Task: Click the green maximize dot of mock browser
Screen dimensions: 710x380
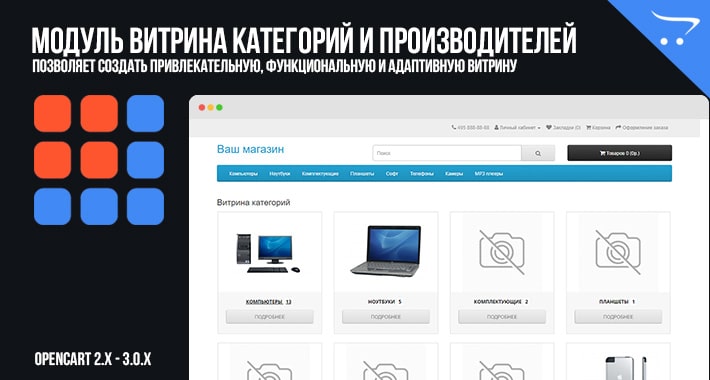Action: pyautogui.click(x=219, y=107)
